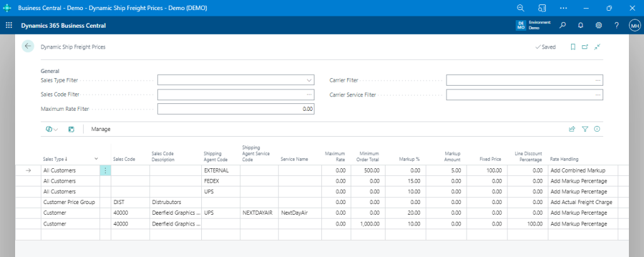This screenshot has height=257, width=644.
Task: Click the Maximum Rate Filter field
Action: (236, 110)
